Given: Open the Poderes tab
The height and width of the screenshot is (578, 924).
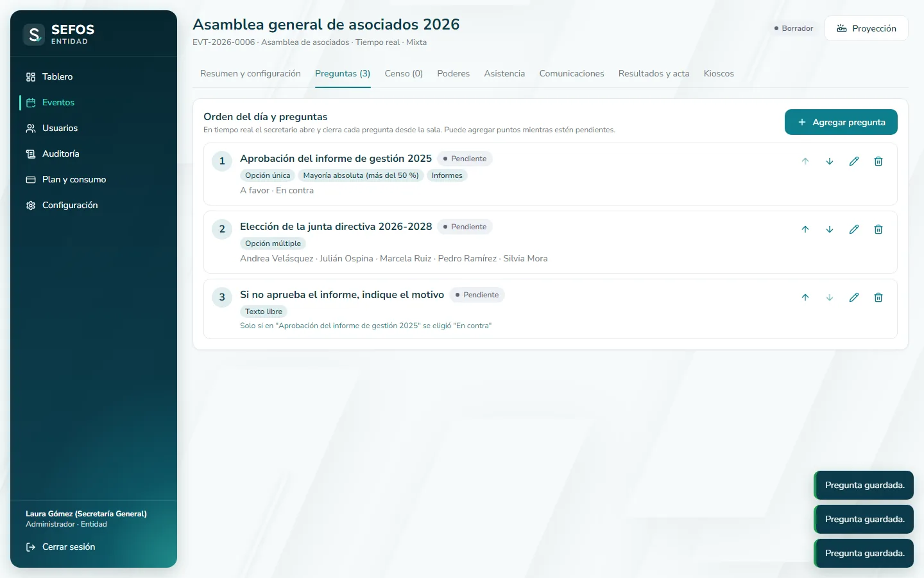Looking at the screenshot, I should pyautogui.click(x=453, y=74).
